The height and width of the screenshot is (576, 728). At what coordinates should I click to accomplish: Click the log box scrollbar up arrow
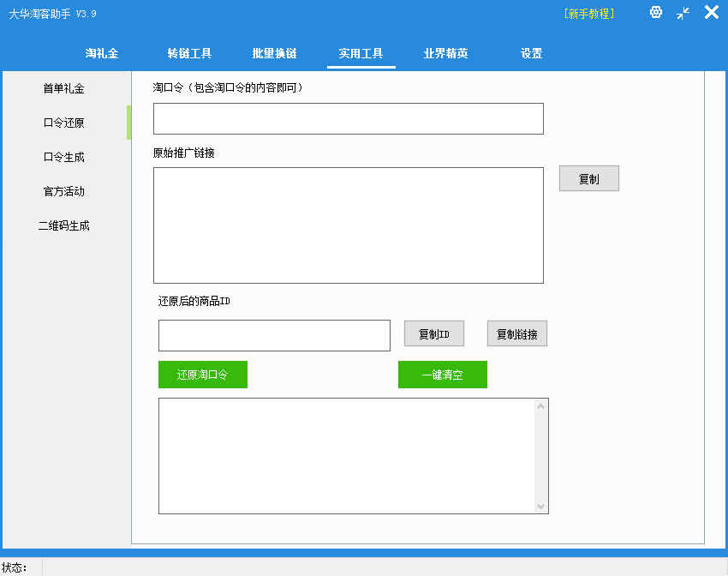click(x=540, y=406)
